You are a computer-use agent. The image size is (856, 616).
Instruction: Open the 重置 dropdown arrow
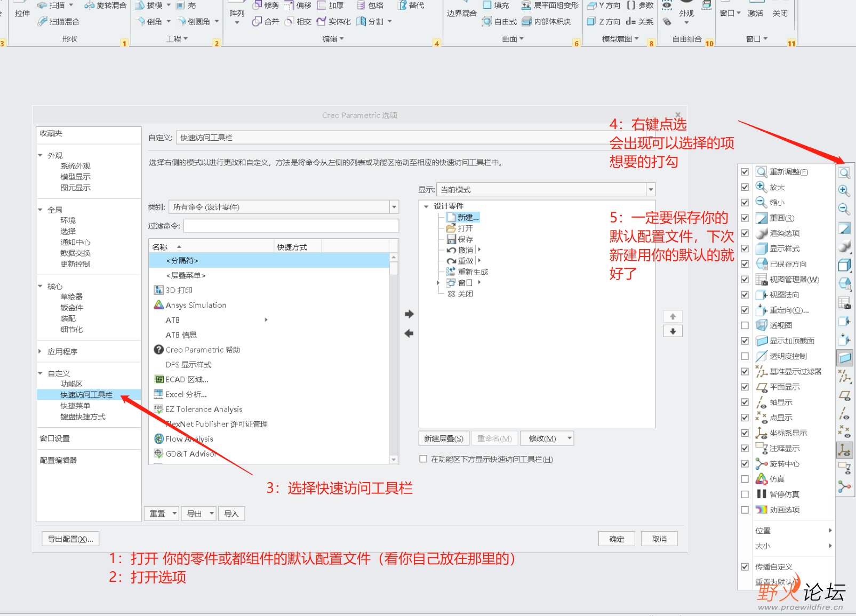click(x=174, y=514)
